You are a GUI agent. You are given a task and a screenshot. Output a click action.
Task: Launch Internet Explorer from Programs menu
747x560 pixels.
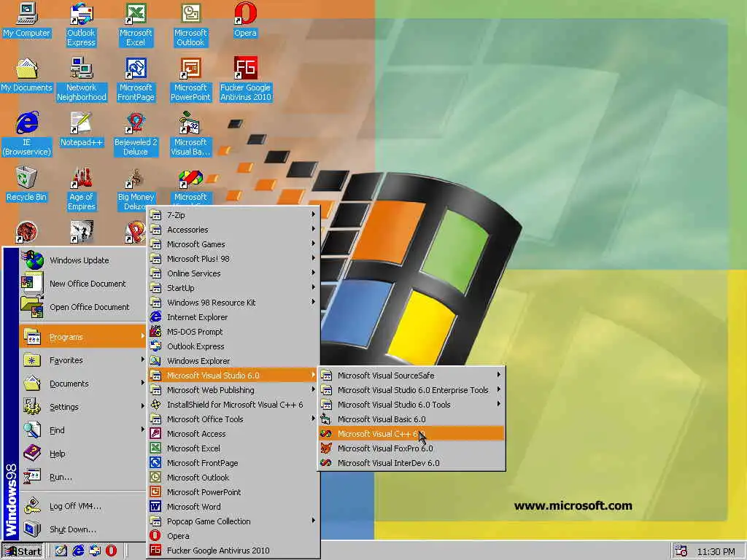pos(233,317)
